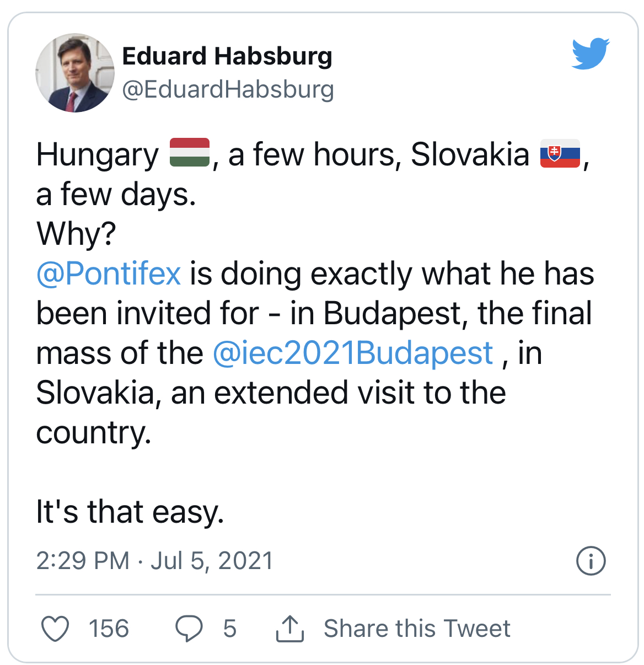Open the Twitter bird logo
The width and height of the screenshot is (644, 665).
591,54
